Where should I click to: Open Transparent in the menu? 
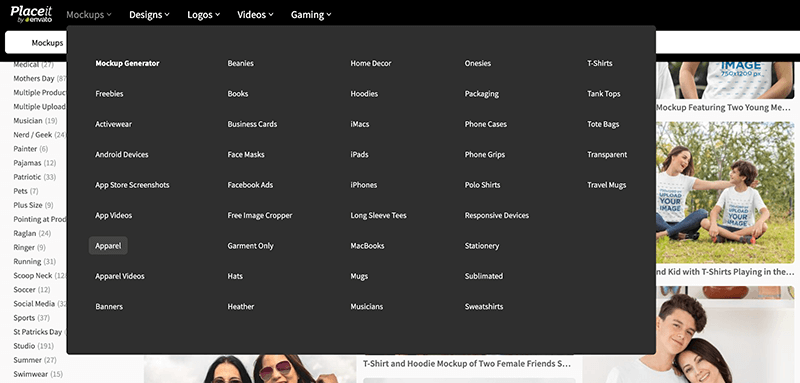[x=607, y=155]
